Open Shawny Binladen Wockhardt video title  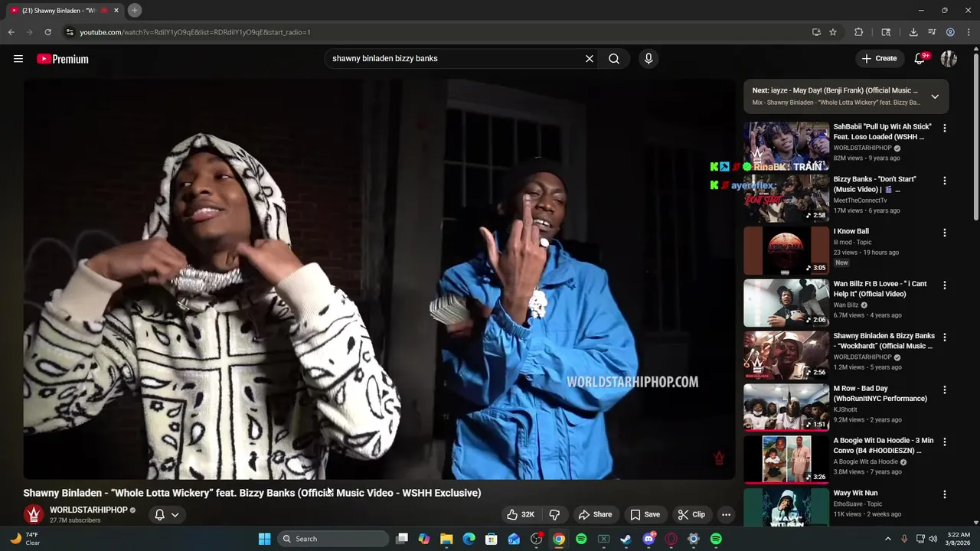(x=884, y=341)
